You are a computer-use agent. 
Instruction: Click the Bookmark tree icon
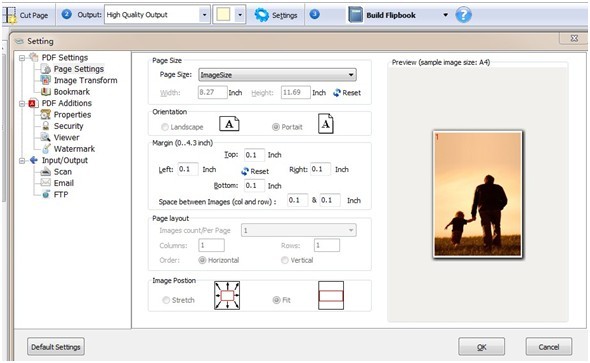click(x=46, y=91)
